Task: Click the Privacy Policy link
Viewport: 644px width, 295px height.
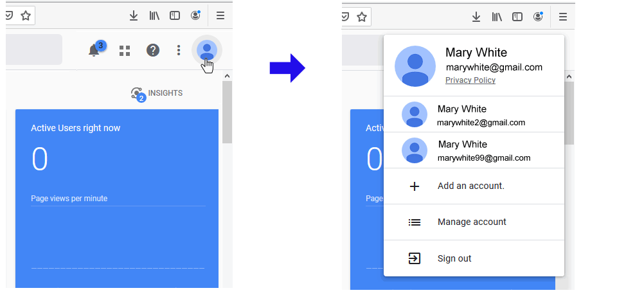Action: [470, 80]
